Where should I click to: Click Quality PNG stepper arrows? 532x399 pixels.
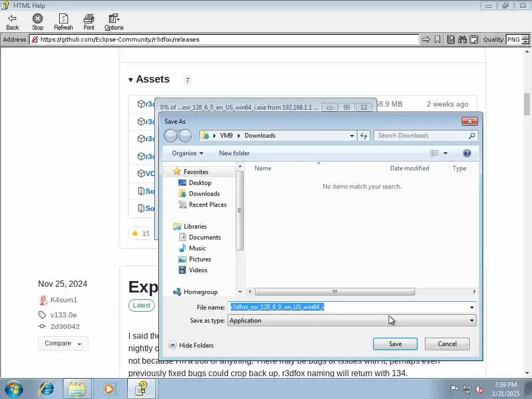tap(525, 39)
